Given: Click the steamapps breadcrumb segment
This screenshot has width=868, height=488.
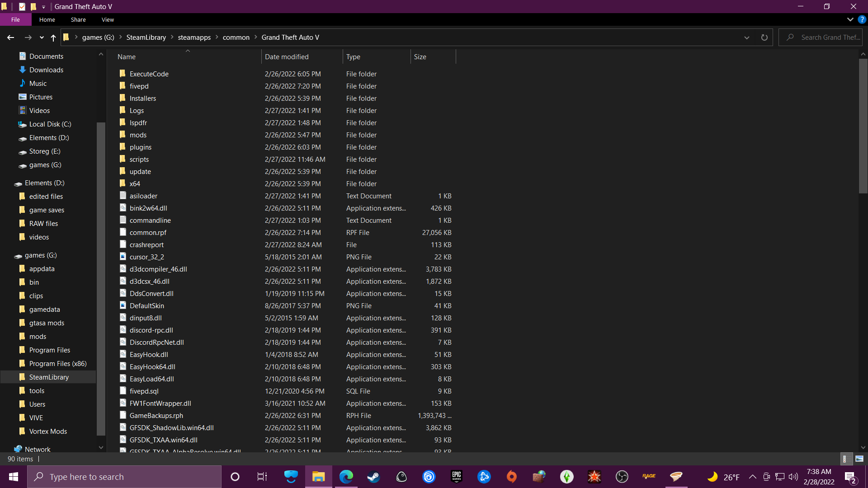Looking at the screenshot, I should coord(194,38).
